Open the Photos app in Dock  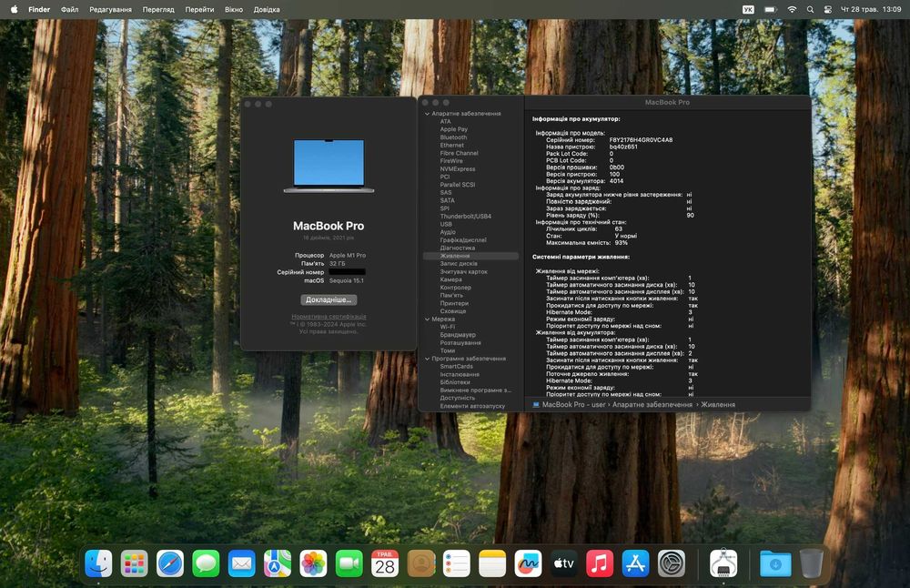[313, 563]
